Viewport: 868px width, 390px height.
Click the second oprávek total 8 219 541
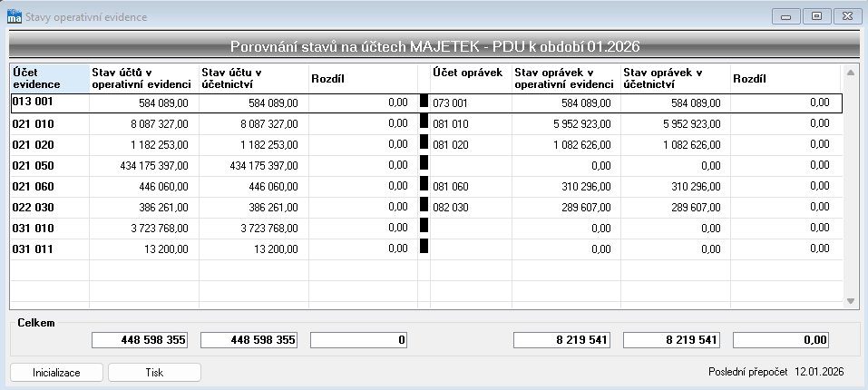coord(671,339)
